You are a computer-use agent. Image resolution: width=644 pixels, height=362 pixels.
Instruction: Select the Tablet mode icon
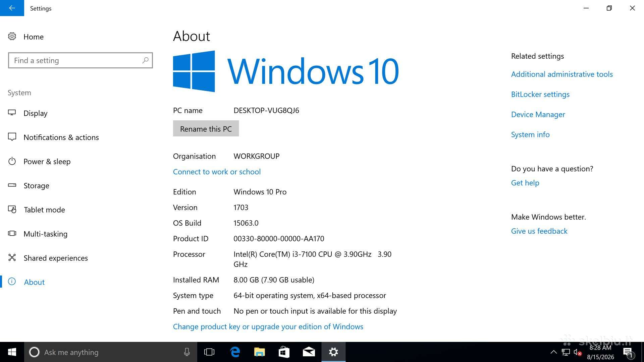coord(12,209)
